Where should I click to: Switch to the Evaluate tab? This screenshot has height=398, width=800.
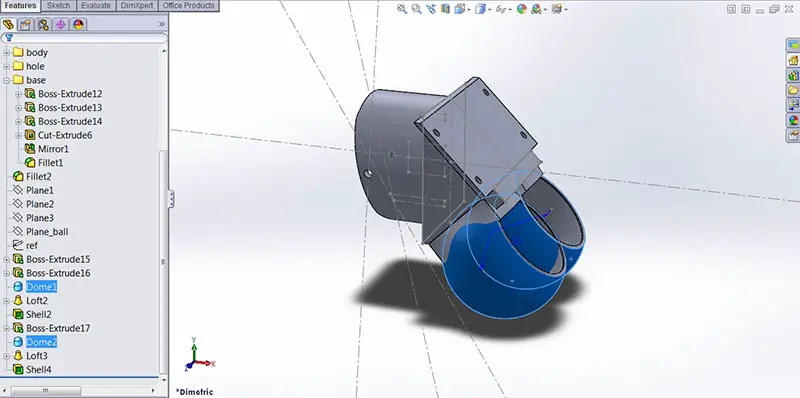[96, 6]
